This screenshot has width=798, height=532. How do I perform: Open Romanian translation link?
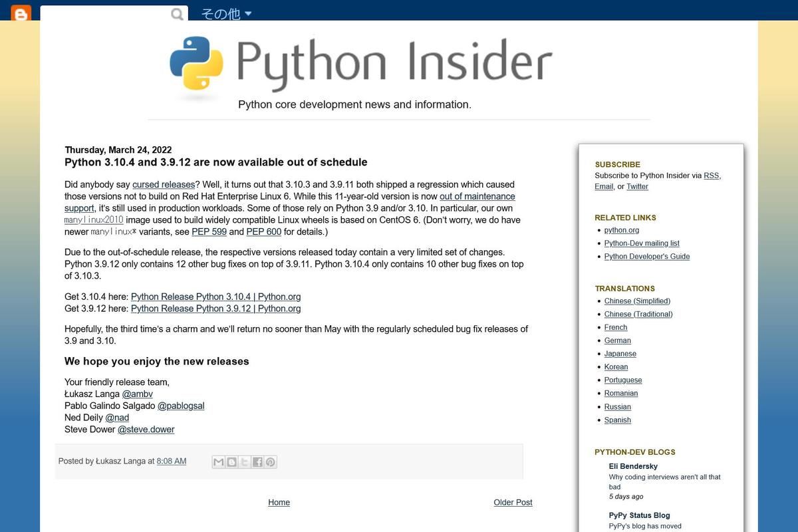click(621, 394)
